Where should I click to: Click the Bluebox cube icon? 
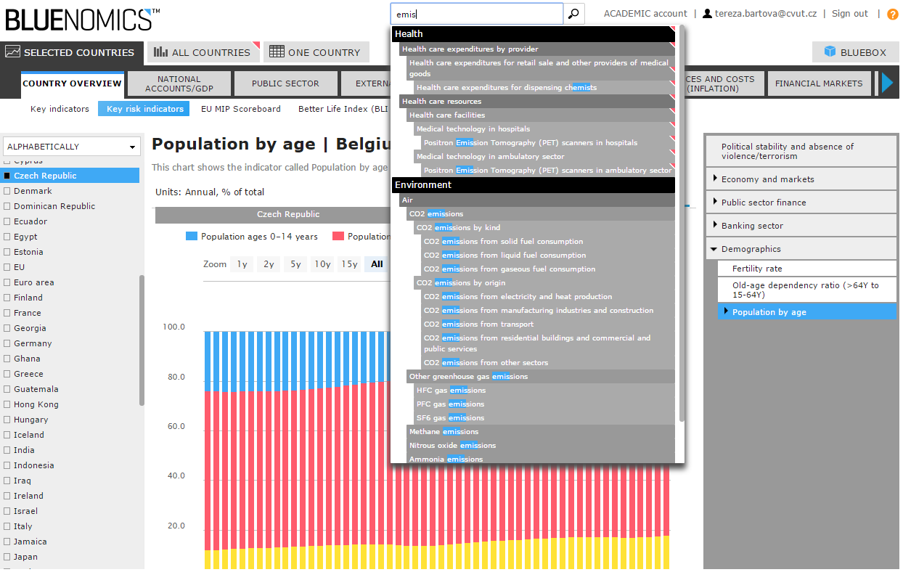pos(830,52)
